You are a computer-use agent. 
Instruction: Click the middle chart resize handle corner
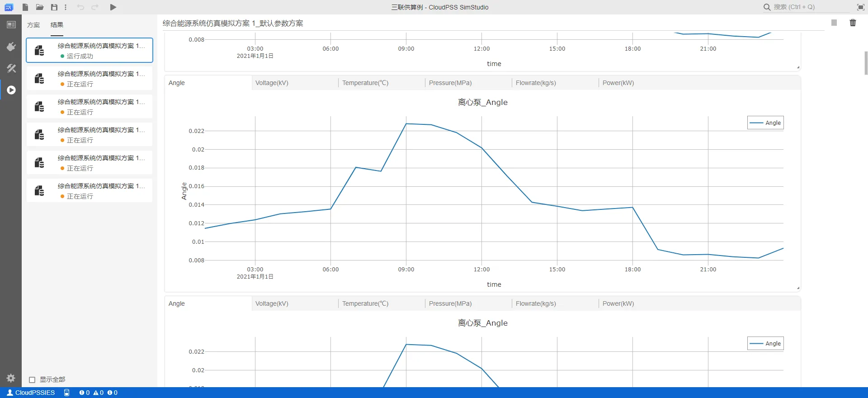(798, 288)
